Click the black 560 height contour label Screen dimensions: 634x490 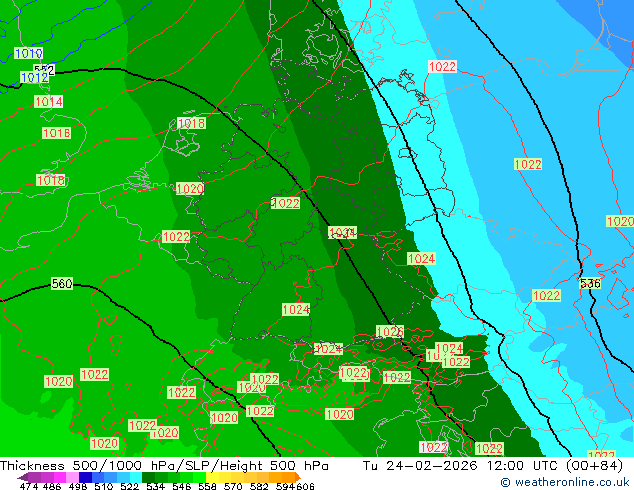[x=62, y=283]
